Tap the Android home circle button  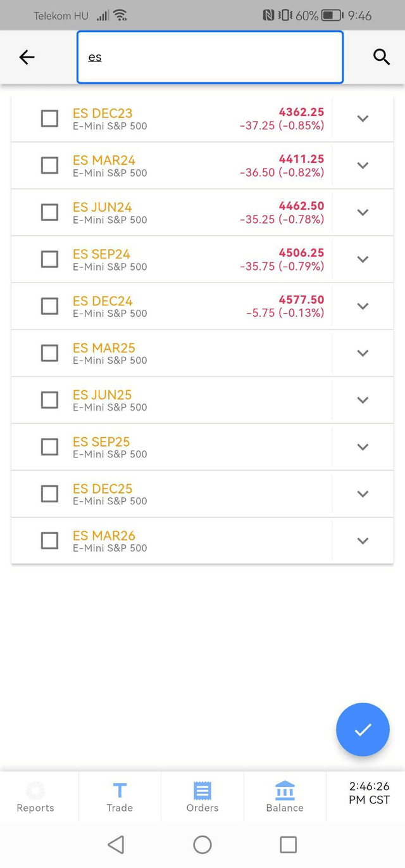click(x=202, y=845)
